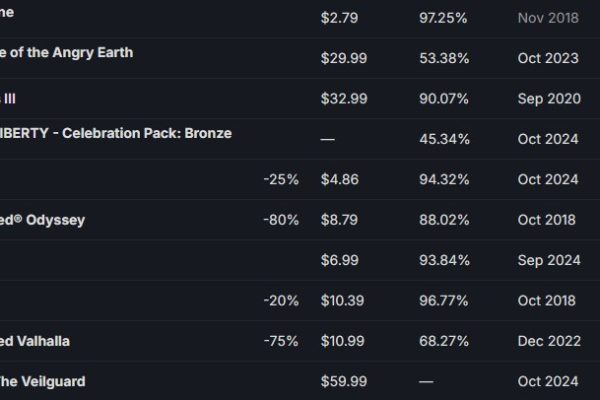Open the Odyssey game entry
Screen dimensions: 600x400
[42, 220]
